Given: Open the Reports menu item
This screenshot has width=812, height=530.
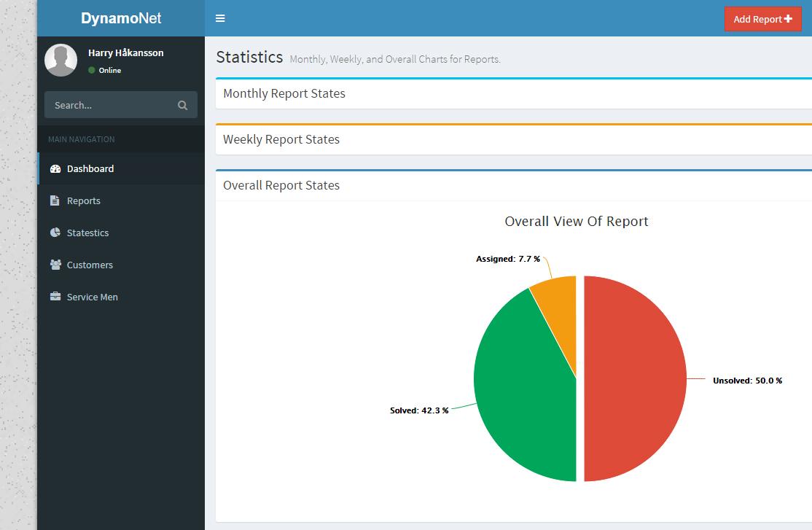Looking at the screenshot, I should click(83, 200).
